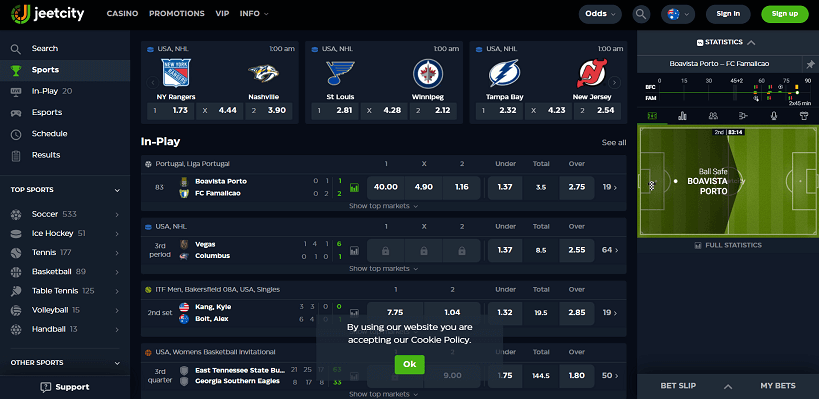Click the Sign up button
819x399 pixels.
coord(785,14)
